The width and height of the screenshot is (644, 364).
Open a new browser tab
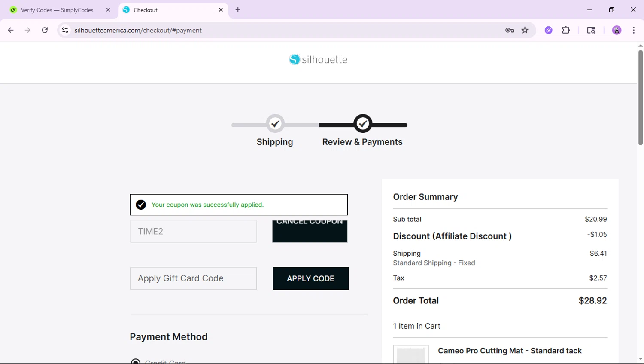[238, 10]
